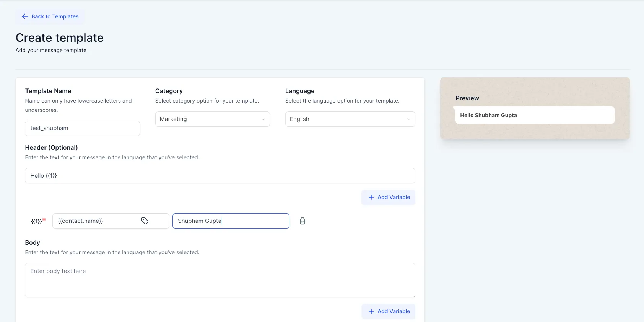Focus the Template Name field test_shubham
Viewport: 644px width, 322px height.
[83, 128]
